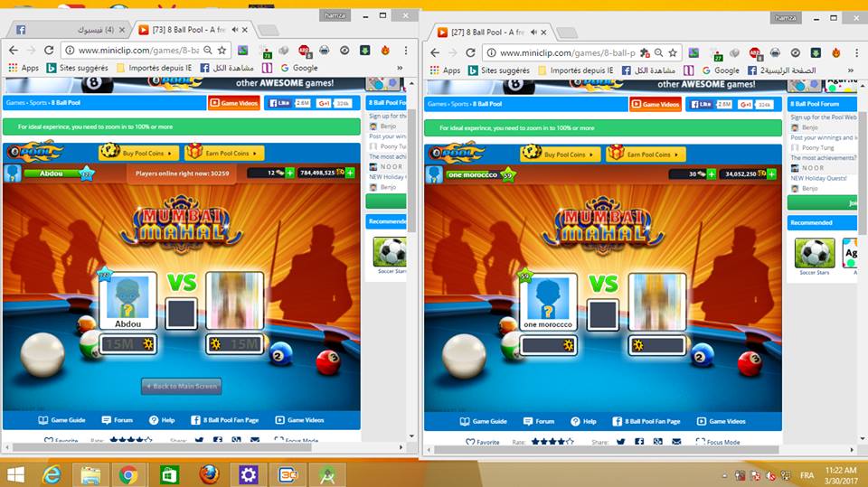Add coins with plus beside 784,498,525

[350, 173]
